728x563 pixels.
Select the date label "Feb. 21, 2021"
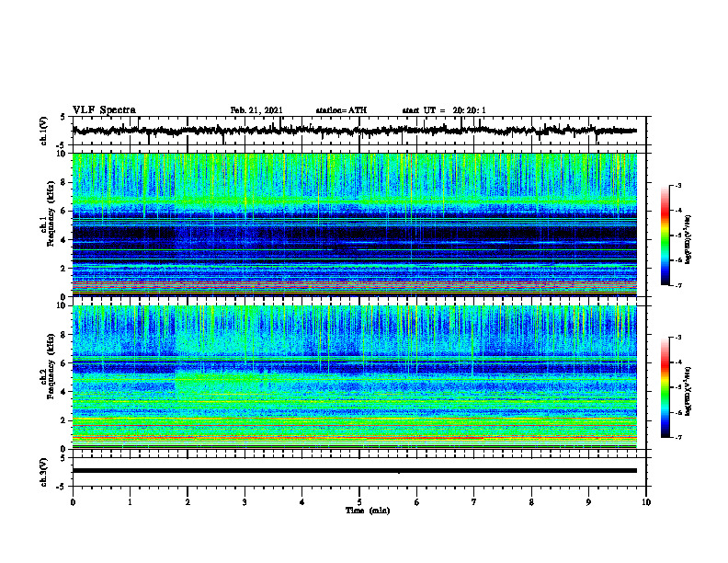click(x=256, y=110)
